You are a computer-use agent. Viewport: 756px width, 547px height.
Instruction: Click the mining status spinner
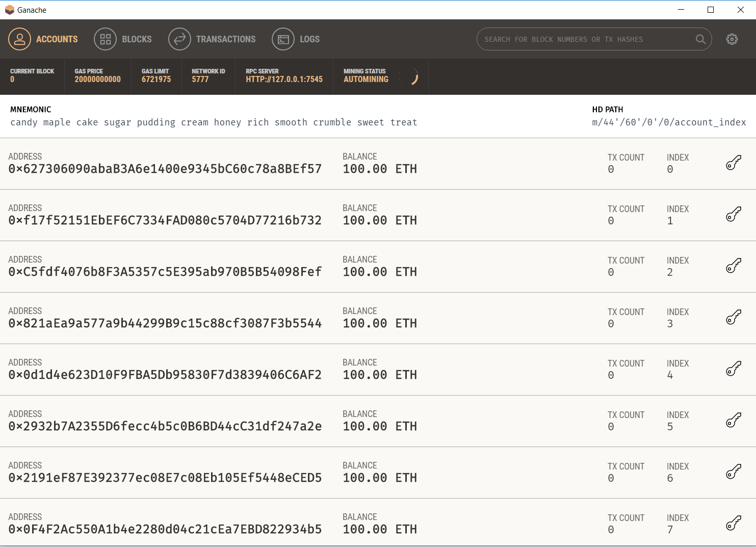tap(408, 76)
